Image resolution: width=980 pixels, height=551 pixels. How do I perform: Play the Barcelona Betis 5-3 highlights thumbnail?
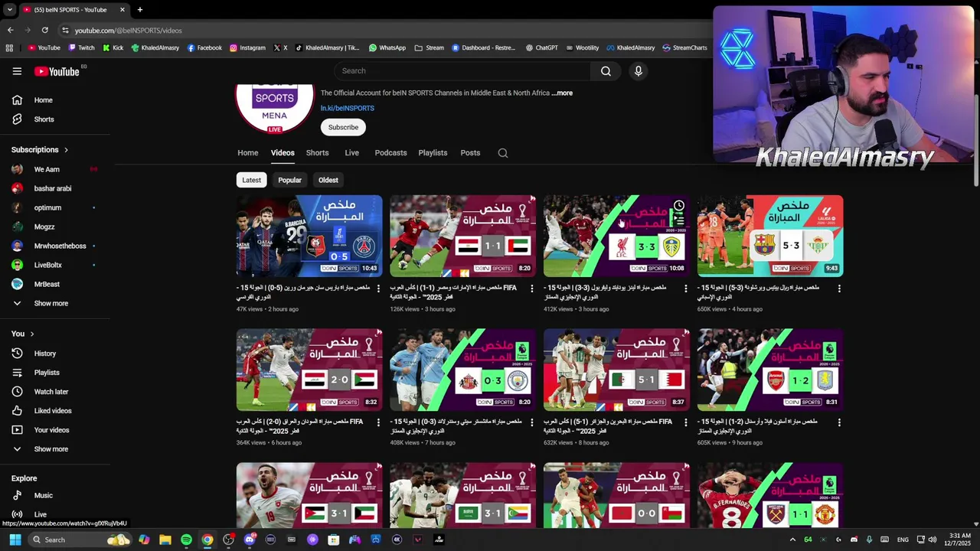770,236
